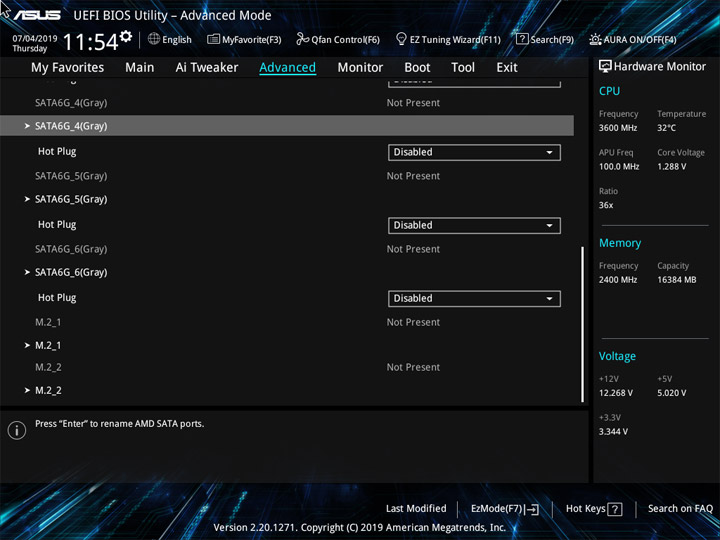This screenshot has height=540, width=720.
Task: Click Not Present status of SATA6G_5
Action: 413,176
